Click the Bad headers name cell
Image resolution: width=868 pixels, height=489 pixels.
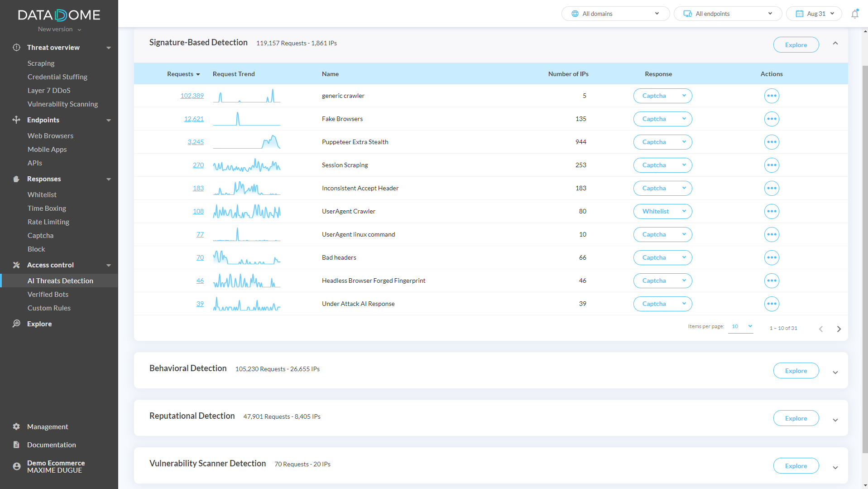pos(339,257)
